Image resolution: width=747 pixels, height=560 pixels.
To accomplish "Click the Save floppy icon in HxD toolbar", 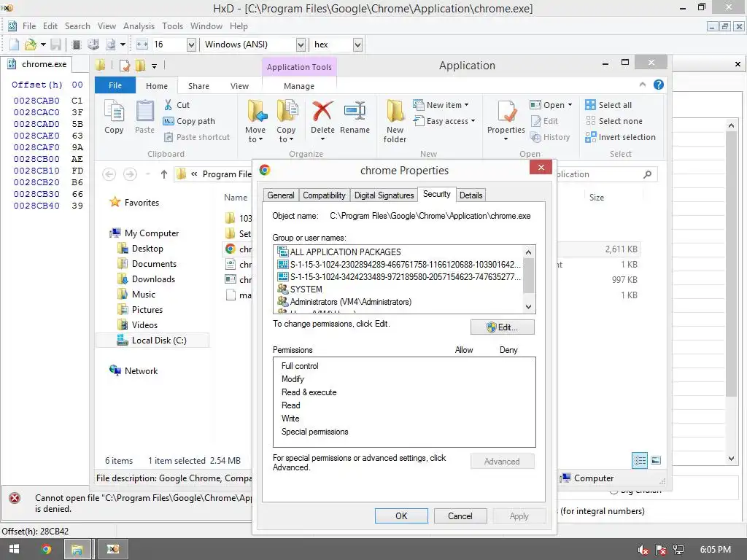I will (x=55, y=44).
